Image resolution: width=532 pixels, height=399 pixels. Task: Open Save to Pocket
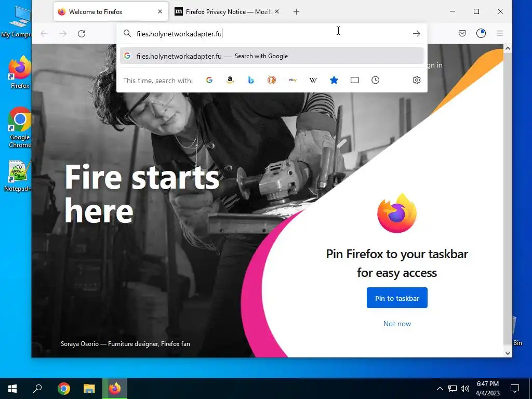tap(462, 33)
